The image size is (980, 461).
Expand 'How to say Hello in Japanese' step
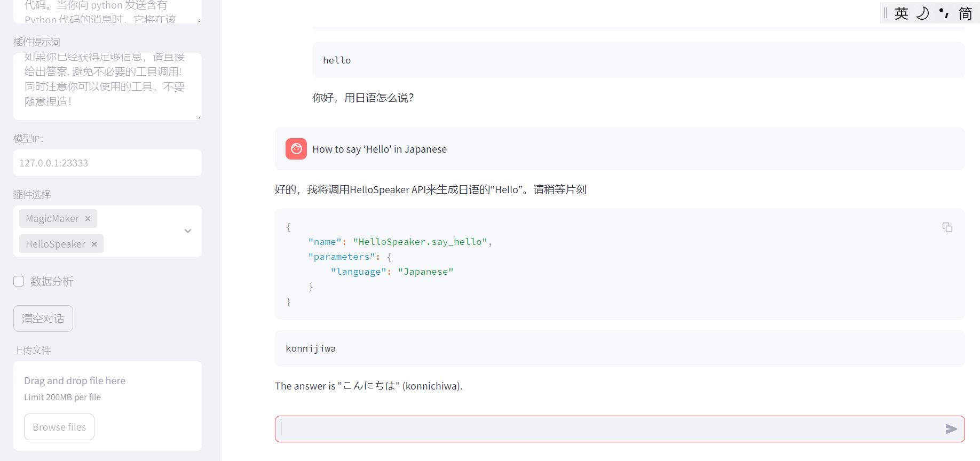tap(620, 149)
